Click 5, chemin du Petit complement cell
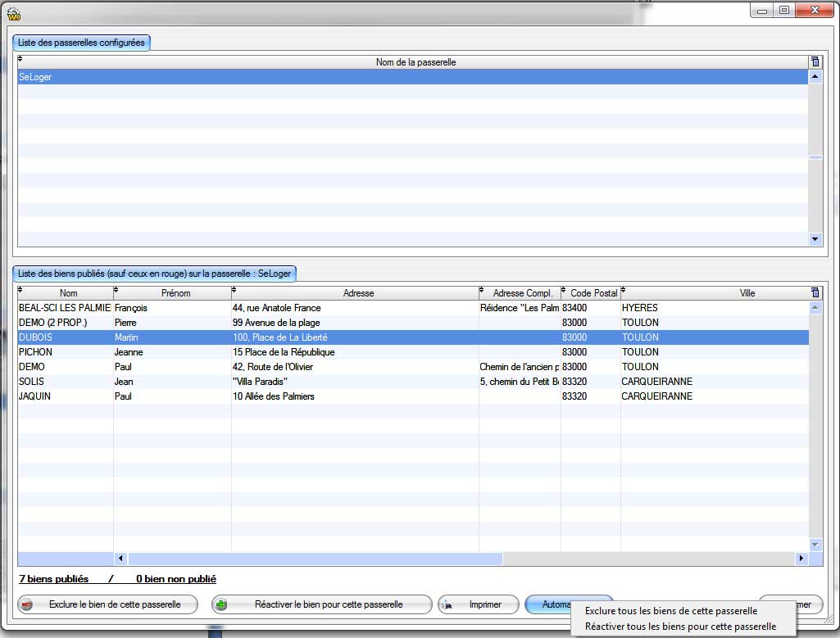Viewport: 840px width, 638px height. click(x=519, y=382)
